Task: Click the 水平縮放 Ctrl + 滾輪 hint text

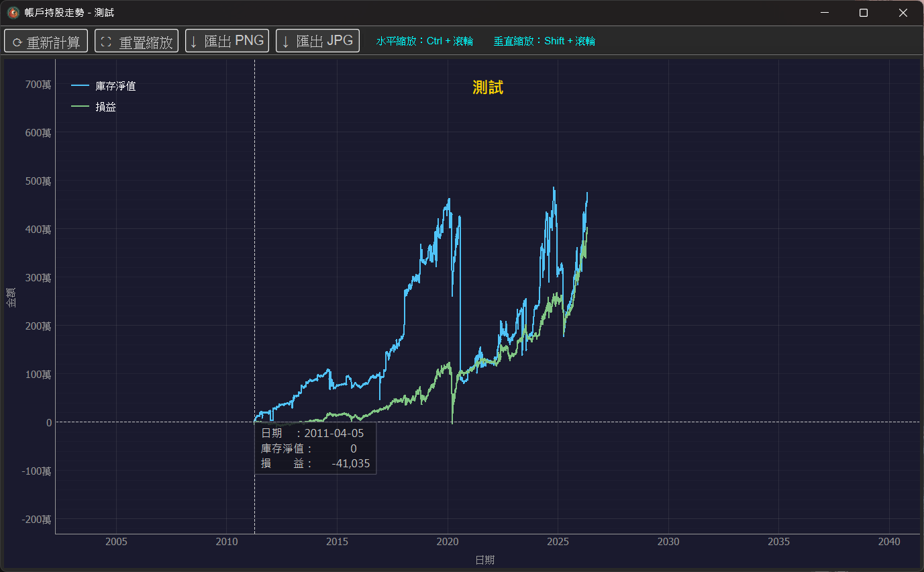Action: click(424, 41)
